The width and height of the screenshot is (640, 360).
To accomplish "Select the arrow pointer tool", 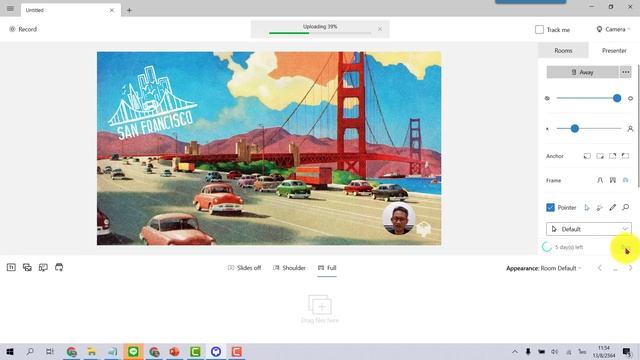I will tap(587, 207).
